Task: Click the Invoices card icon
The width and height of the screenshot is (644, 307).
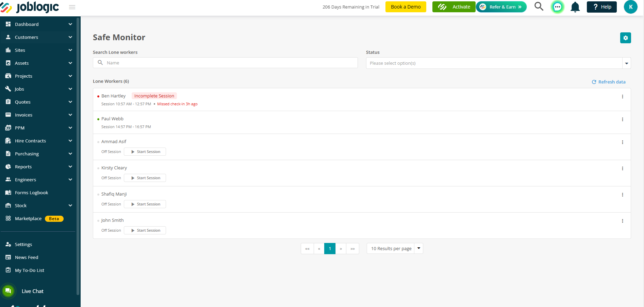Action: click(x=8, y=115)
